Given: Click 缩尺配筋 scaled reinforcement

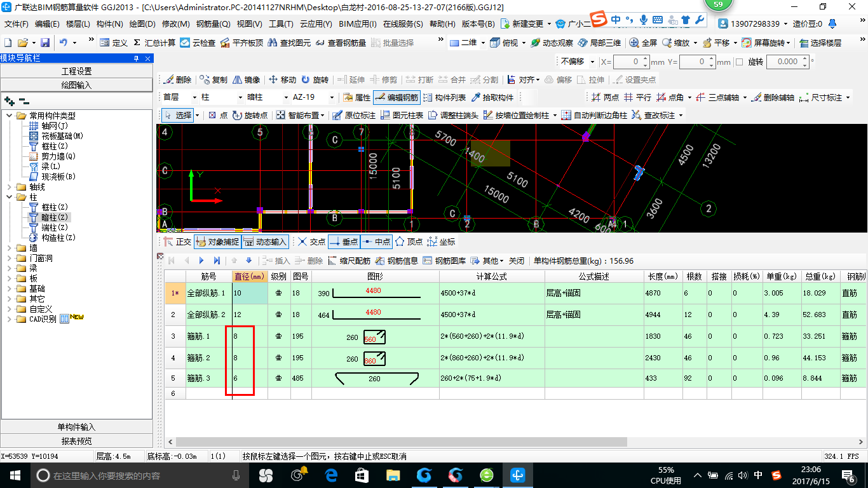Looking at the screenshot, I should 349,261.
